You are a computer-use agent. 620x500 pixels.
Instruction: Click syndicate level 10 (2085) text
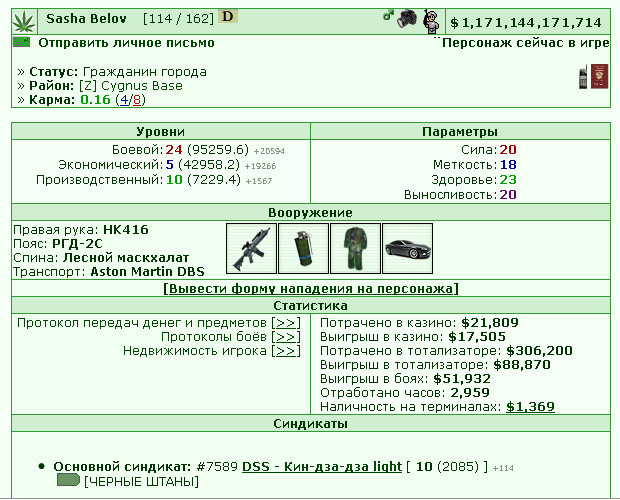pyautogui.click(x=447, y=466)
